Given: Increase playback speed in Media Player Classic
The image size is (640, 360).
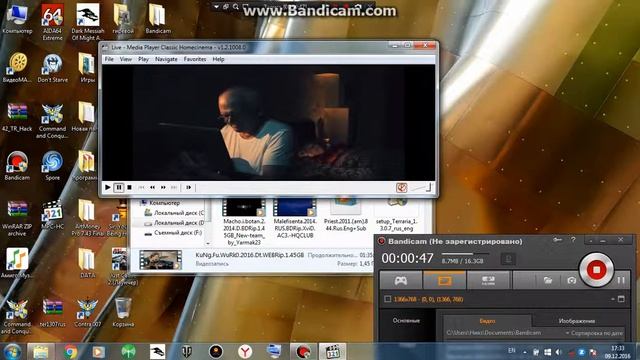Looking at the screenshot, I should tap(163, 187).
